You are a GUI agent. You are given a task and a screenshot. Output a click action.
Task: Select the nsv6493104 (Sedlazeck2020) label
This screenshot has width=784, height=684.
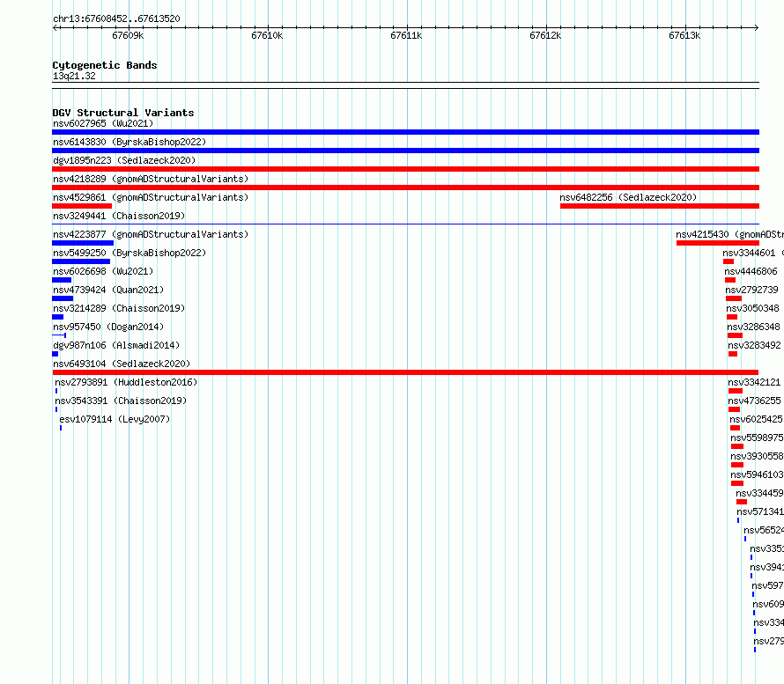[x=122, y=364]
